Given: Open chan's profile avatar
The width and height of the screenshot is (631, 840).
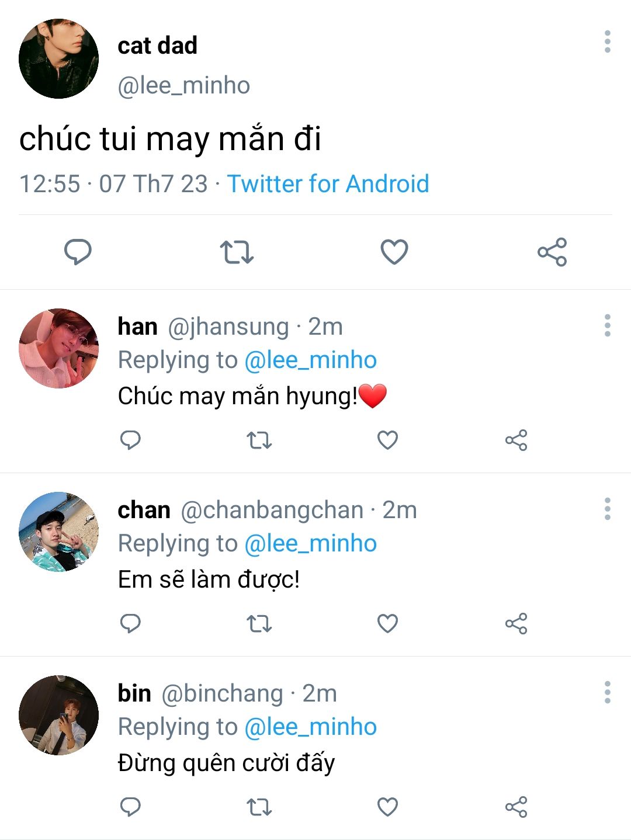Looking at the screenshot, I should 58,532.
